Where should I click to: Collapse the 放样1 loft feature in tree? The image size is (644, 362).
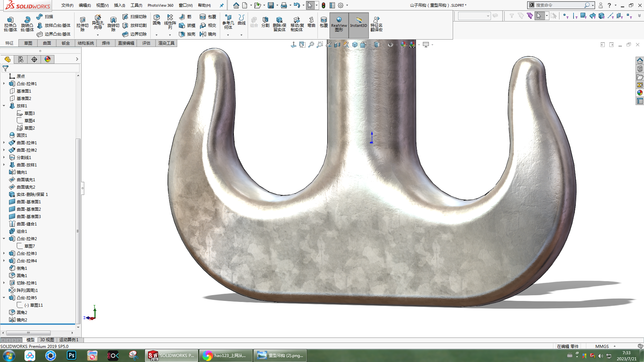point(4,106)
